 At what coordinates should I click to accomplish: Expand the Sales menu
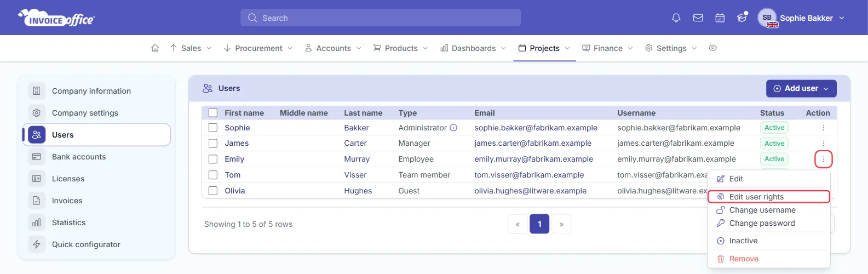[191, 48]
